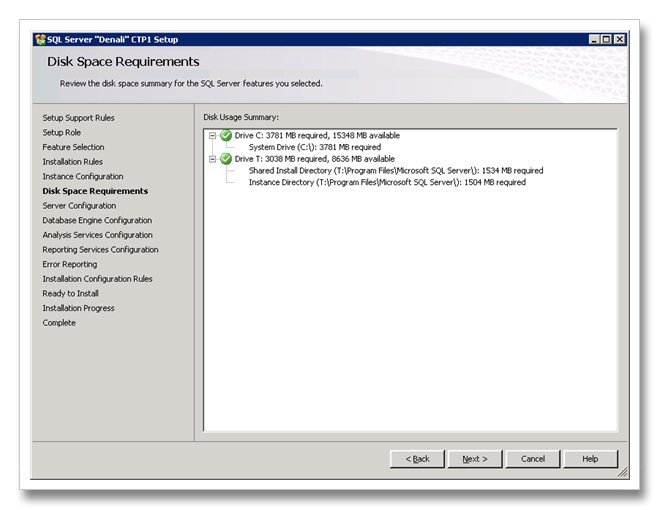Viewport: 660px width, 510px height.
Task: Select the Installation Rules step
Action: click(72, 162)
